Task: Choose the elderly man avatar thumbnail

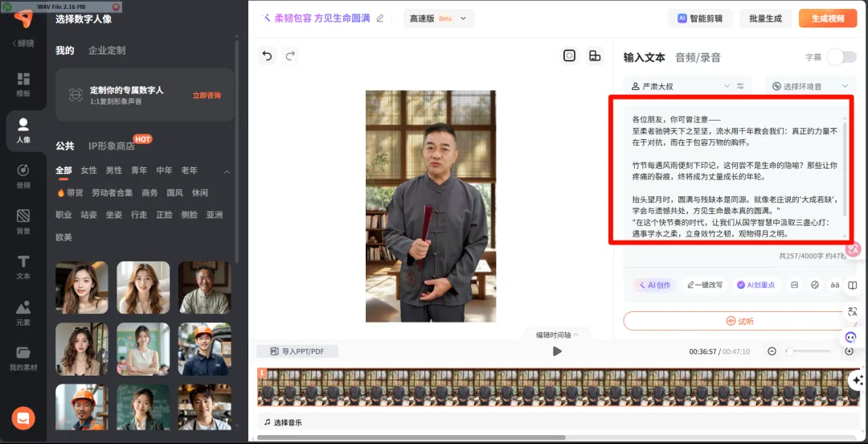Action: (205, 288)
